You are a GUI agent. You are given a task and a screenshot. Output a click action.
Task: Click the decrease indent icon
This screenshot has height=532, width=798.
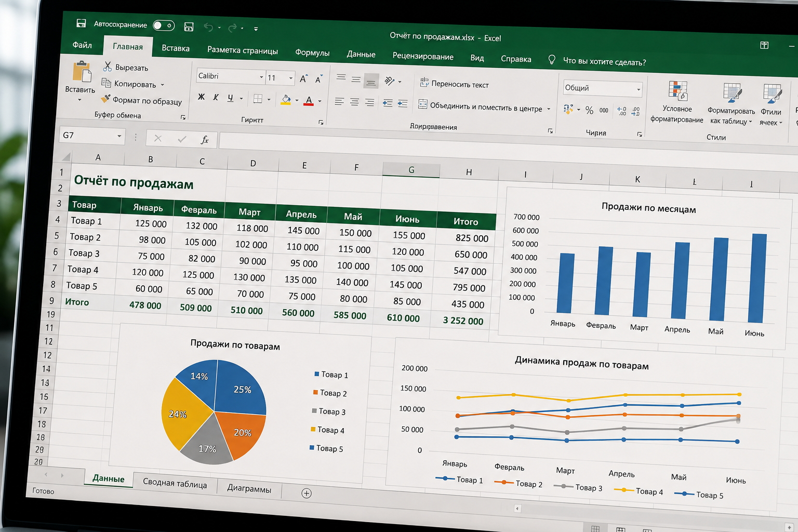(388, 103)
